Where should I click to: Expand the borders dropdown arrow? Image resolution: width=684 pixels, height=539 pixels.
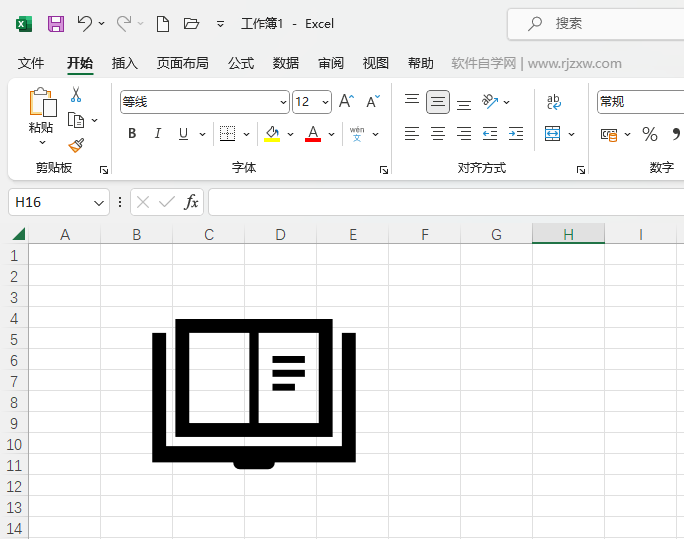click(x=246, y=134)
